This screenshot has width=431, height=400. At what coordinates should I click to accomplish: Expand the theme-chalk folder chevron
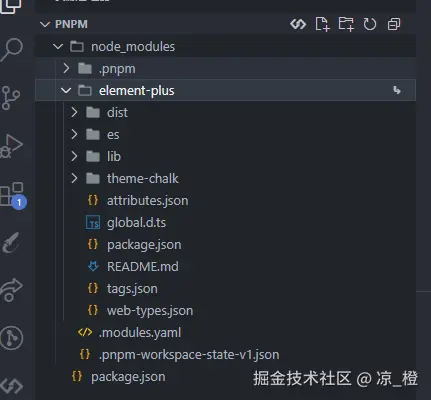point(74,178)
